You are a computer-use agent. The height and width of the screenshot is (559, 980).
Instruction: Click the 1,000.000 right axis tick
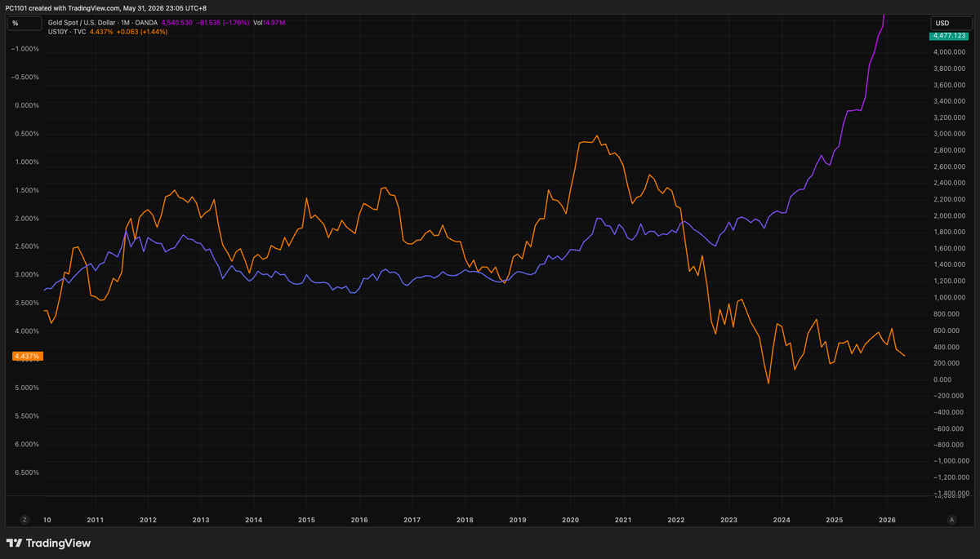(951, 298)
